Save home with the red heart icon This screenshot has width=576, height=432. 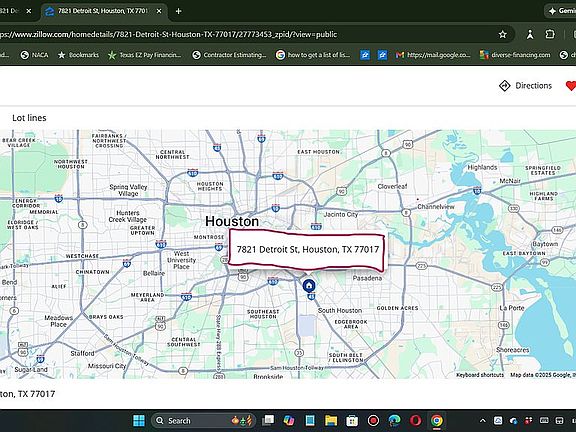pos(570,86)
